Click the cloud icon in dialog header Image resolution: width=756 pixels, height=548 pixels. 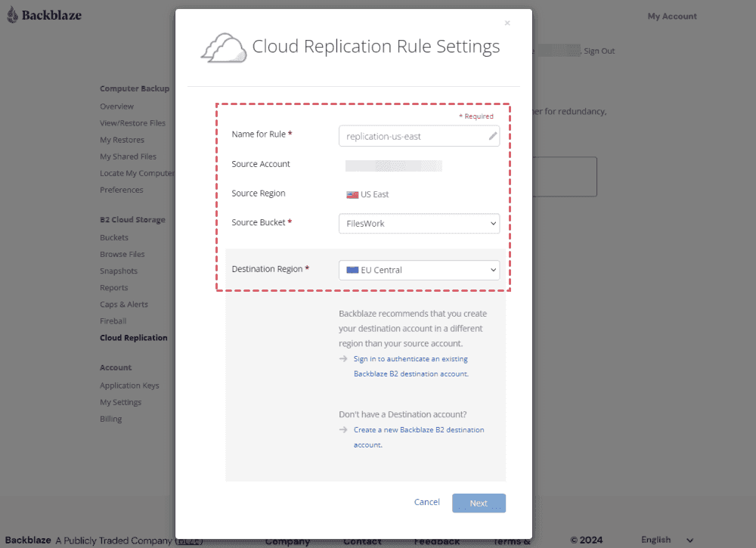(224, 48)
